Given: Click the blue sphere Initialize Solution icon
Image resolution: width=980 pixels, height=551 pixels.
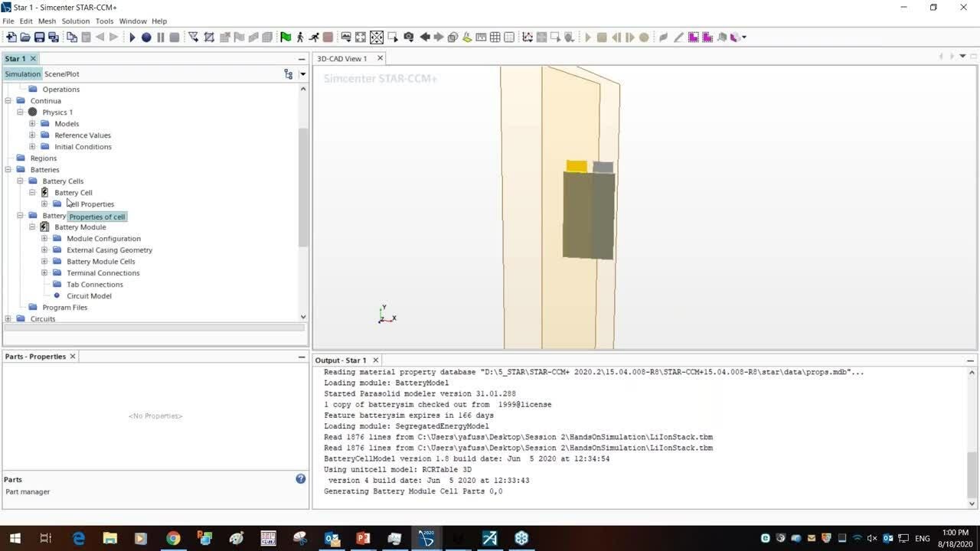Looking at the screenshot, I should point(146,37).
